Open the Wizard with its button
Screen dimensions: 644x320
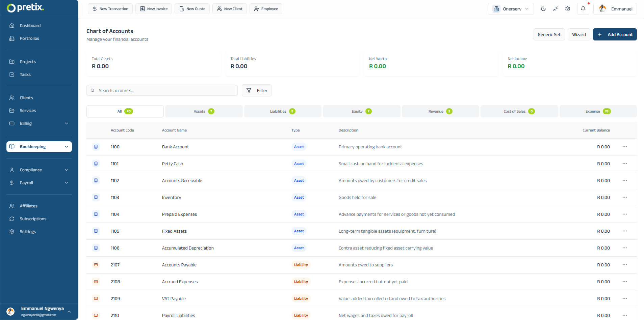[578, 34]
